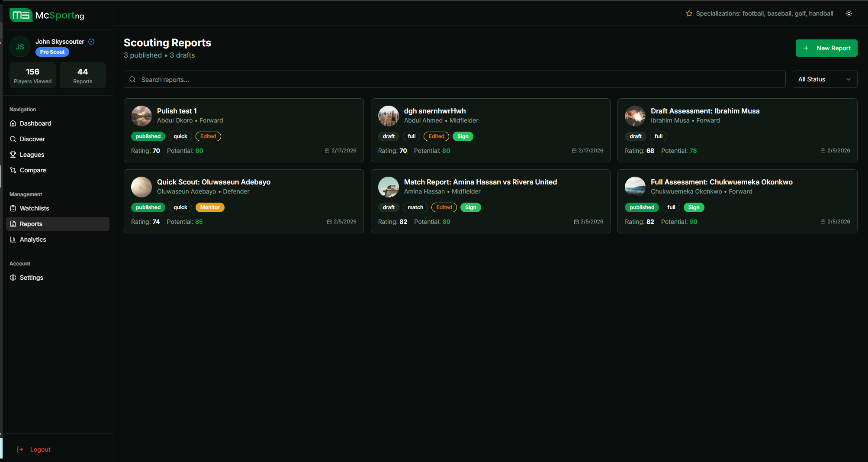Click the specializations star icon
The width and height of the screenshot is (868, 462).
click(x=689, y=13)
